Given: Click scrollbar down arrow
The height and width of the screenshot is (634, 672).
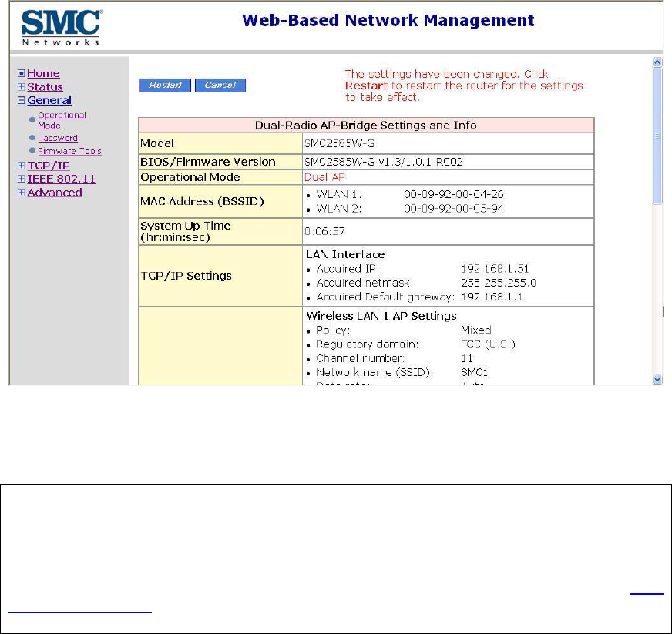Looking at the screenshot, I should coord(657,380).
